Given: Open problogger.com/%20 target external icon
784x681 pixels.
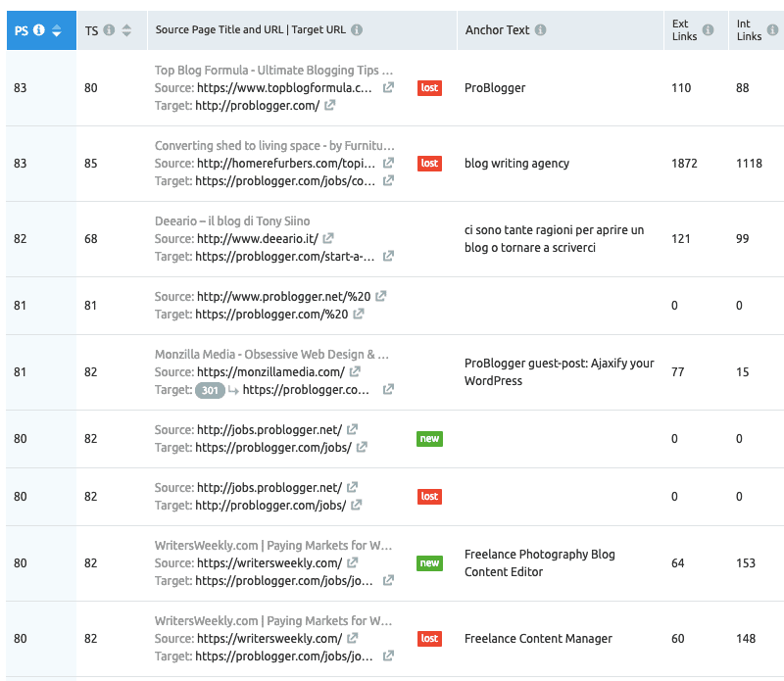Looking at the screenshot, I should click(358, 314).
